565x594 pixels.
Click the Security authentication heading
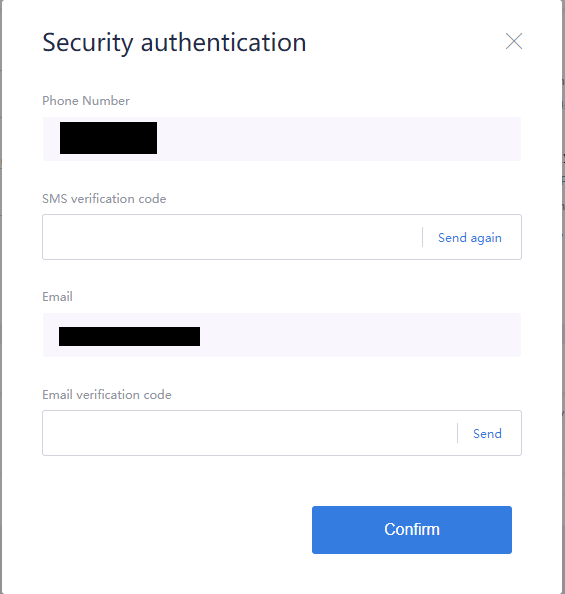pyautogui.click(x=174, y=42)
